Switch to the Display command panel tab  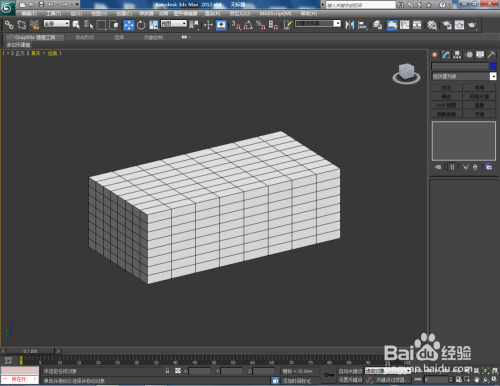(x=480, y=55)
